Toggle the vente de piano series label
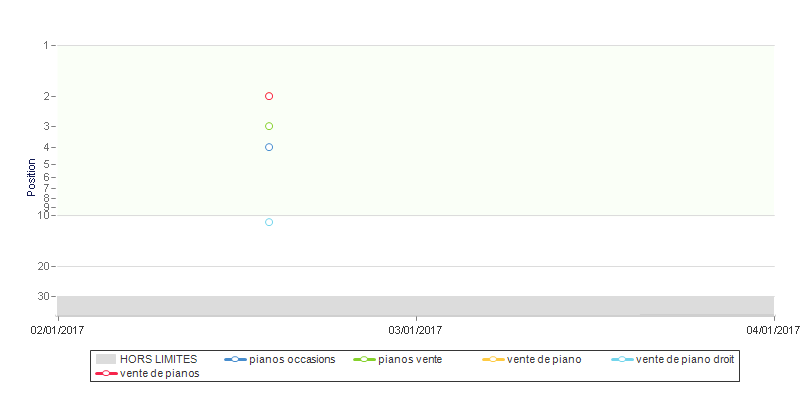Viewport: 800px width, 400px height. [544, 359]
